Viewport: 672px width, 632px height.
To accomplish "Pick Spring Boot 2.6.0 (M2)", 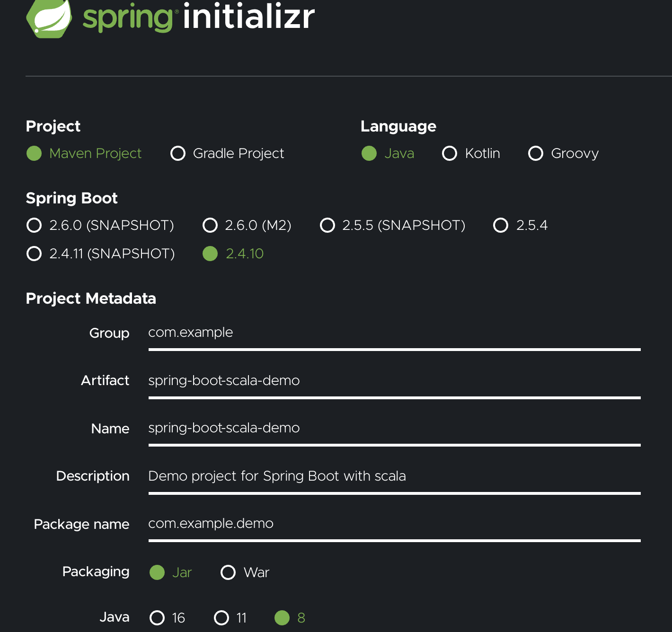I will coord(210,225).
